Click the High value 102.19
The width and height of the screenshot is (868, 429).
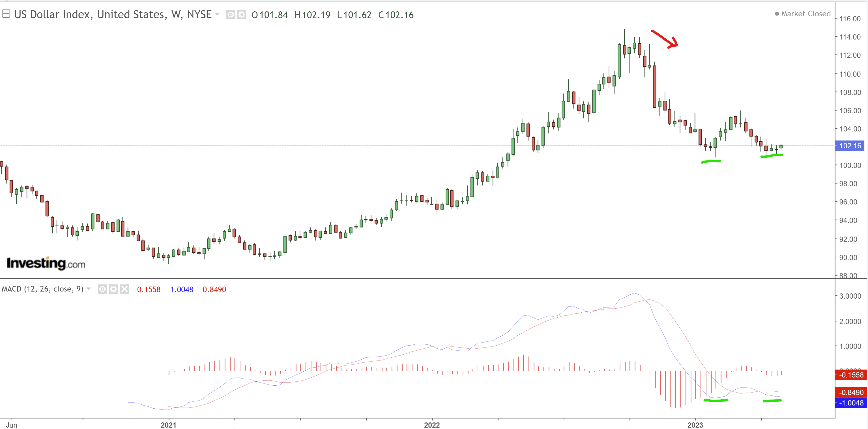[316, 15]
